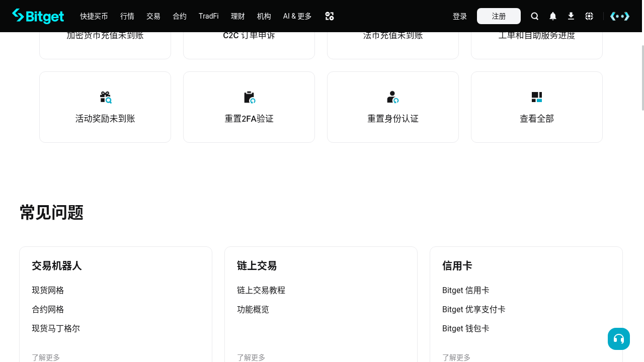Click the gift icon for 活动奖励未到账
This screenshot has width=644, height=362.
click(105, 97)
